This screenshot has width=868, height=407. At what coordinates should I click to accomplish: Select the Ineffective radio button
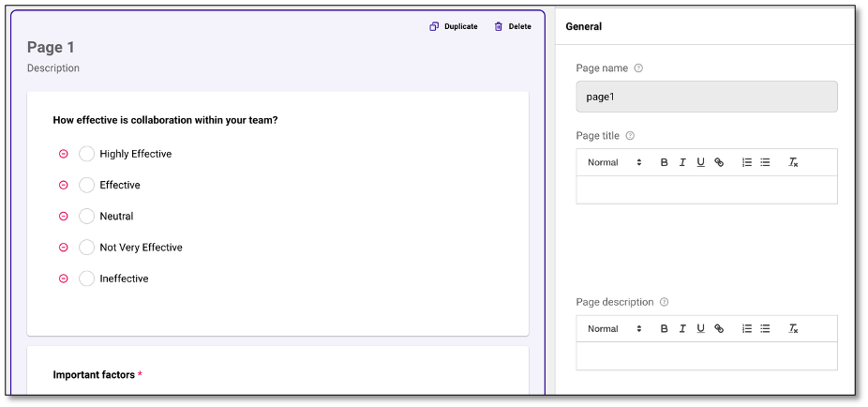click(x=86, y=279)
